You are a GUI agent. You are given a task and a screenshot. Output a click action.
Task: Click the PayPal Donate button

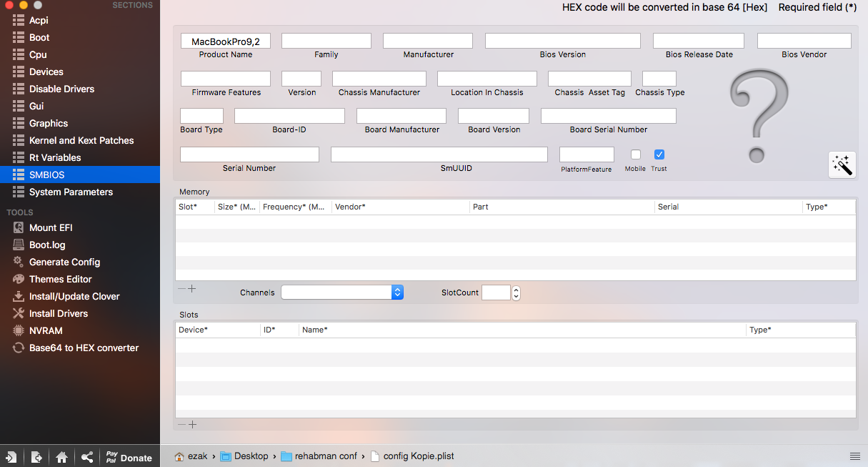pos(129,457)
